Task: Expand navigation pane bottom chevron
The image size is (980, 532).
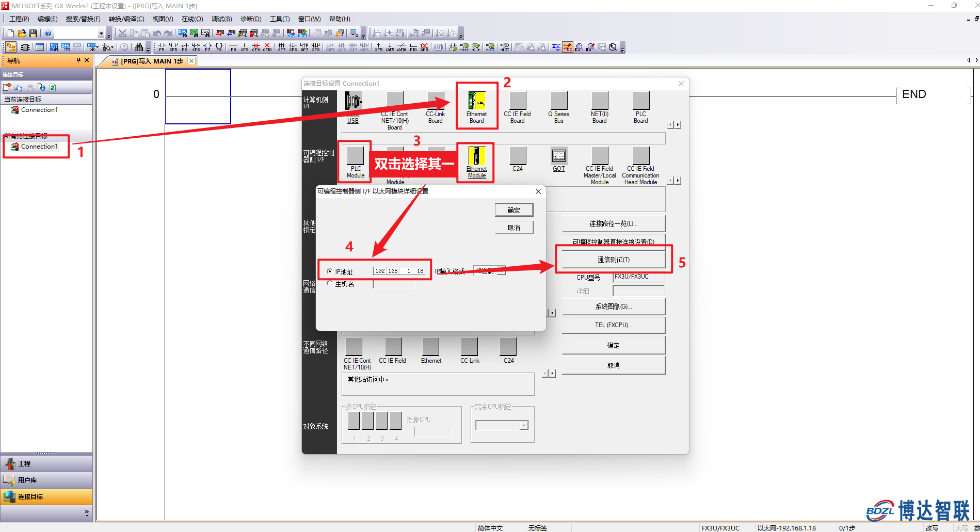Action: coord(87,513)
